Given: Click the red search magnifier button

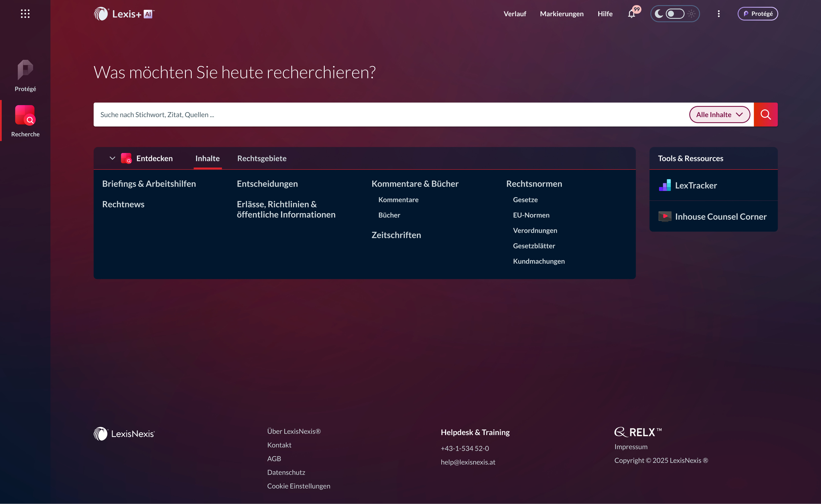Looking at the screenshot, I should point(766,114).
